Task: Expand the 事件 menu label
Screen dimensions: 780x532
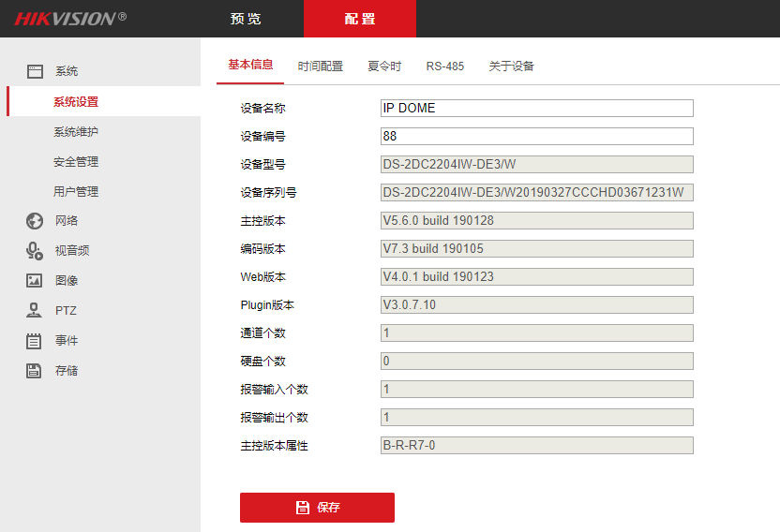Action: [67, 341]
